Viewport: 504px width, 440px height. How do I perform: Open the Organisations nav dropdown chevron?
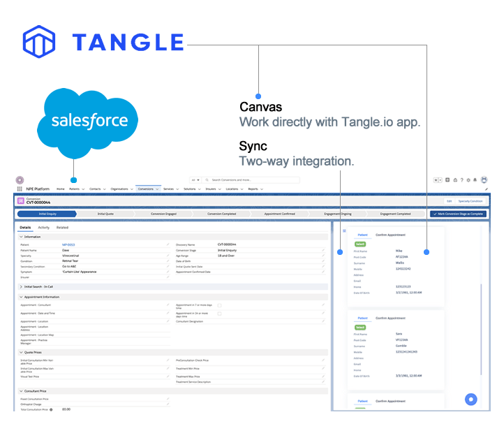point(132,189)
